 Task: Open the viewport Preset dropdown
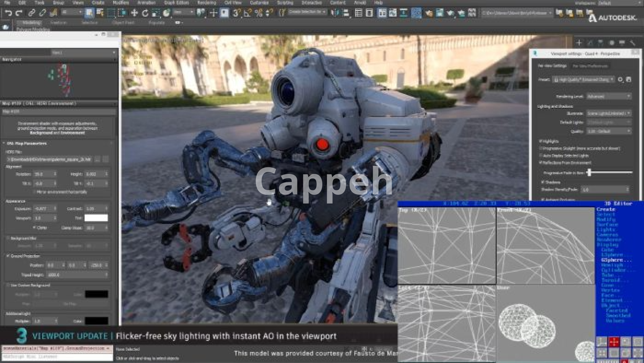point(584,80)
